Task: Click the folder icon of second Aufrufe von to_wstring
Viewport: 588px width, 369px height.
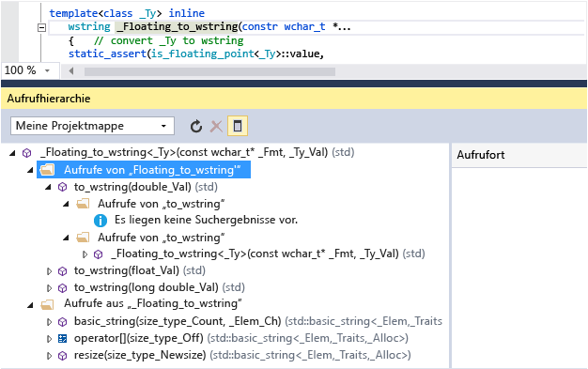Action: pos(83,238)
